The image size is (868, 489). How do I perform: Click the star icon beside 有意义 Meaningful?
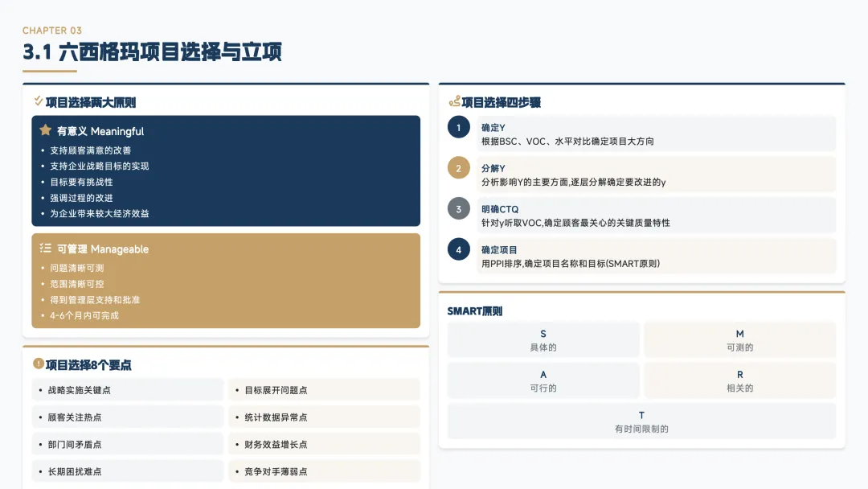[45, 130]
